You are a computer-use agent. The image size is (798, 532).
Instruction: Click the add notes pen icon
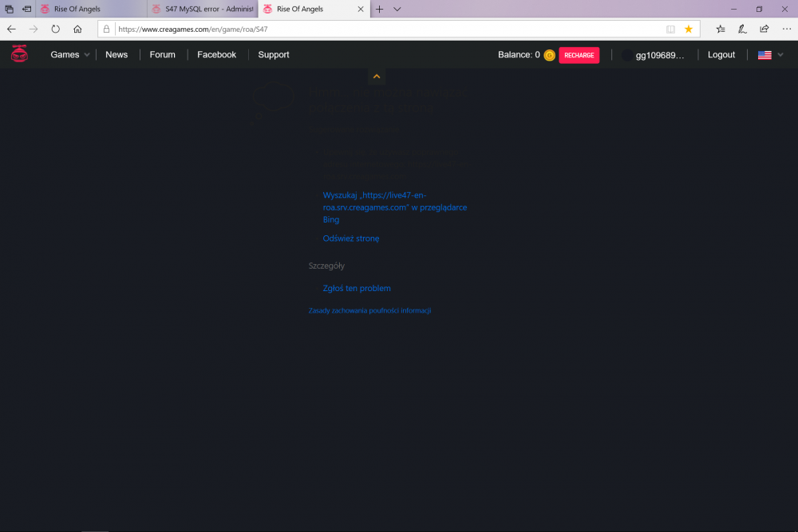742,29
